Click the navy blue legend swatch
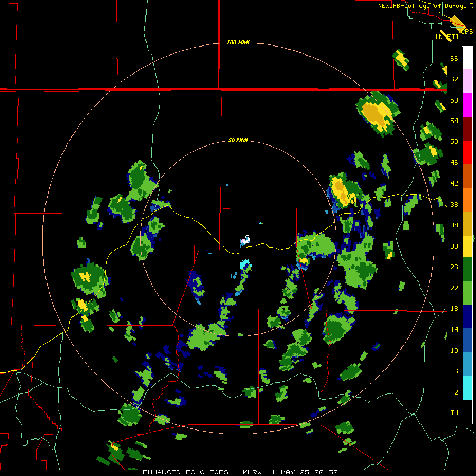Viewport: 476px width, 476px height. (x=467, y=317)
